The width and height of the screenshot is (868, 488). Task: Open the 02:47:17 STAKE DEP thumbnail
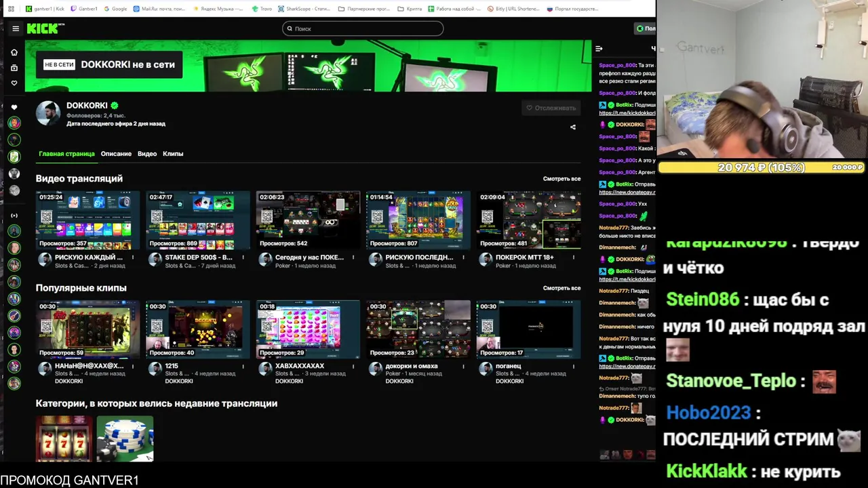point(198,220)
